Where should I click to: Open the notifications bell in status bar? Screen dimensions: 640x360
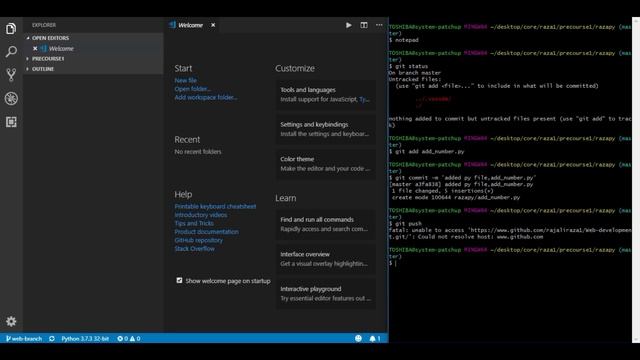(x=374, y=339)
